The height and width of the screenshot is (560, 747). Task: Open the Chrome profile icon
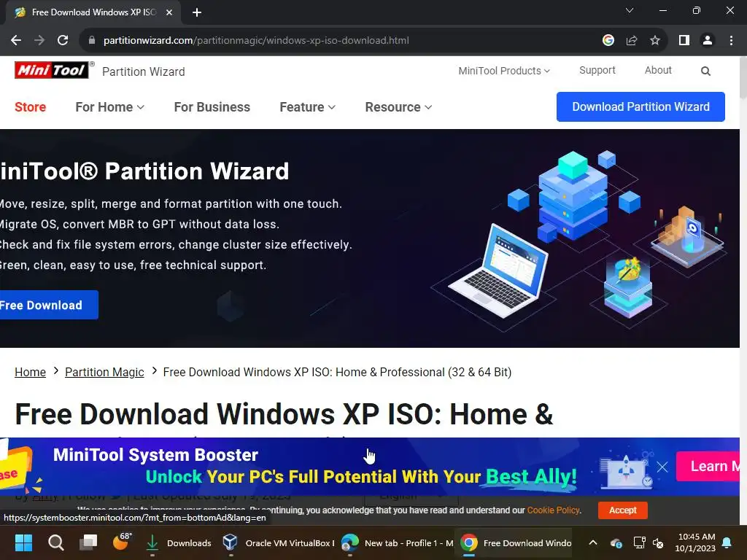tap(708, 41)
